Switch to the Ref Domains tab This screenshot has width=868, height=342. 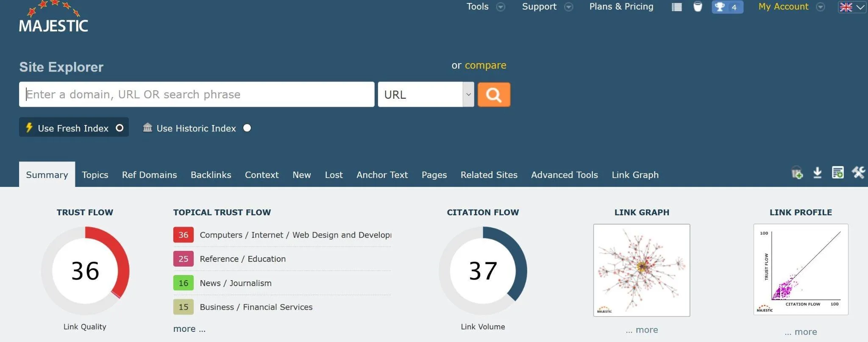click(150, 175)
